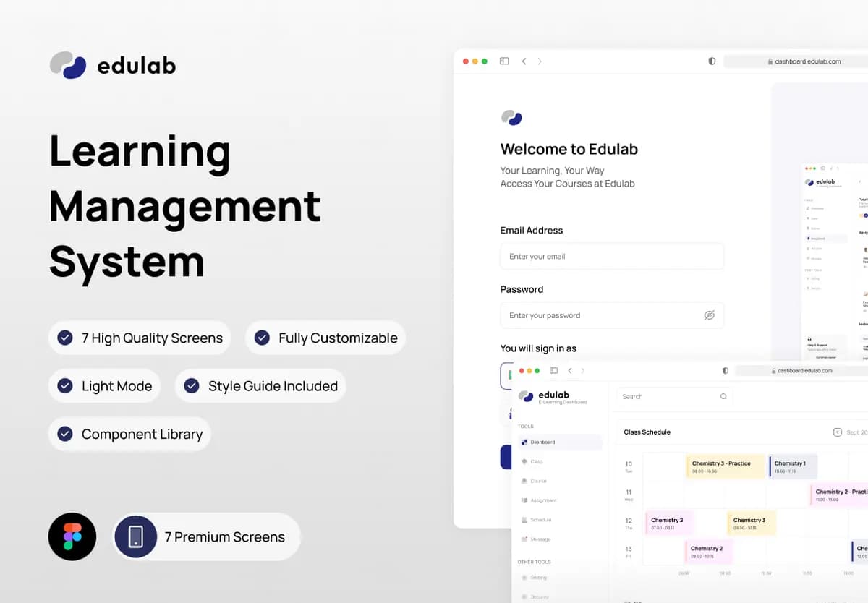Click the large edulab logo on the banner
This screenshot has width=868, height=603.
click(x=113, y=66)
